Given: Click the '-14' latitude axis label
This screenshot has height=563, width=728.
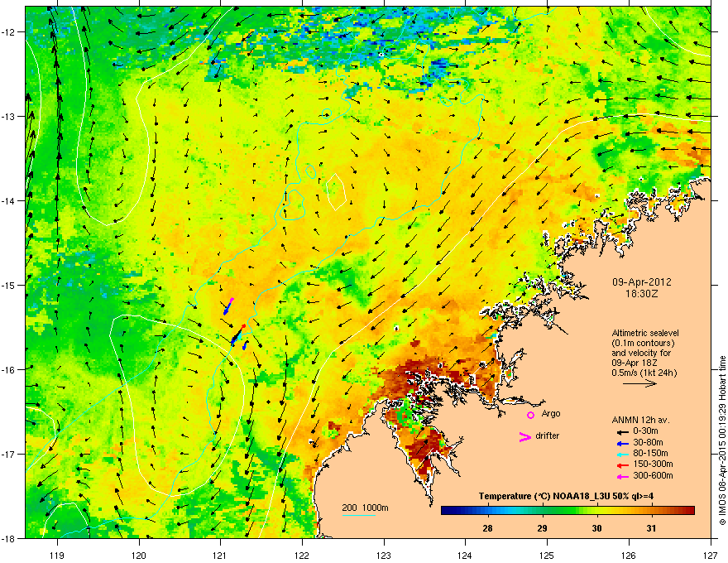Looking at the screenshot, I should pos(8,200).
